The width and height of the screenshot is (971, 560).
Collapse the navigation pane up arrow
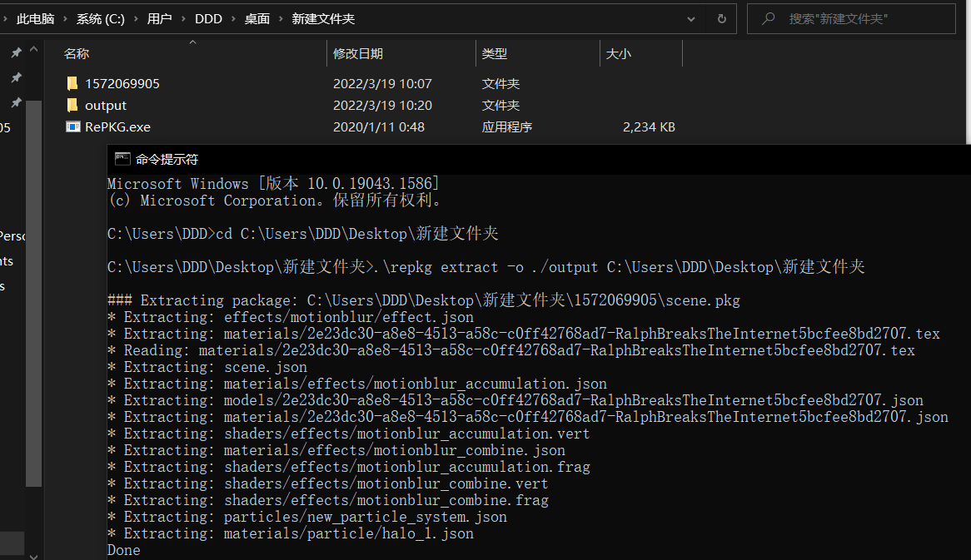[34, 49]
